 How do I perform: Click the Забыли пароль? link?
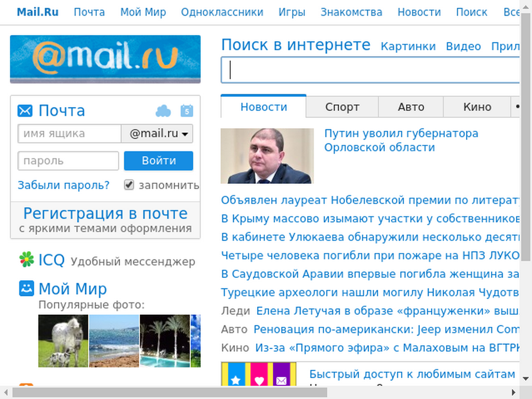coord(63,185)
